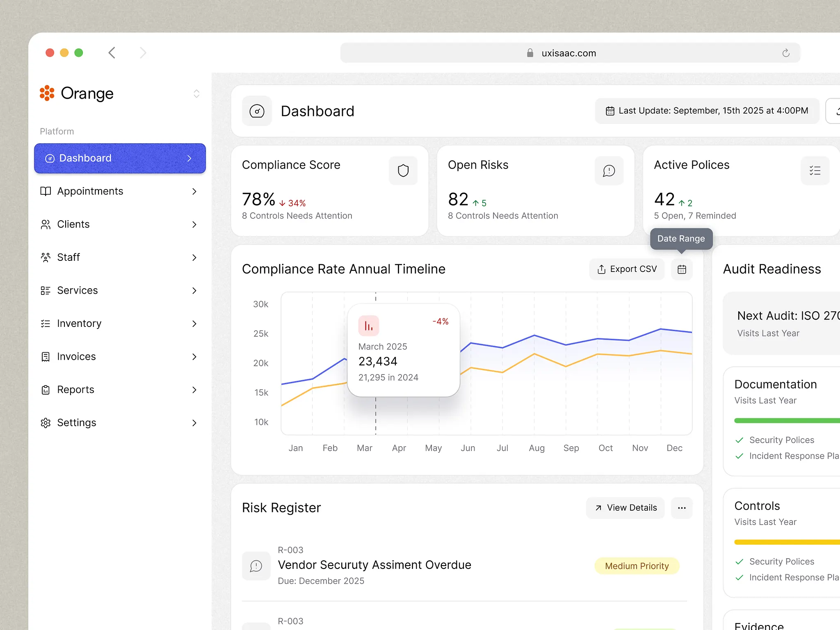Click the warning icon next to Vendor risk R-003
This screenshot has width=840, height=630.
(x=256, y=566)
